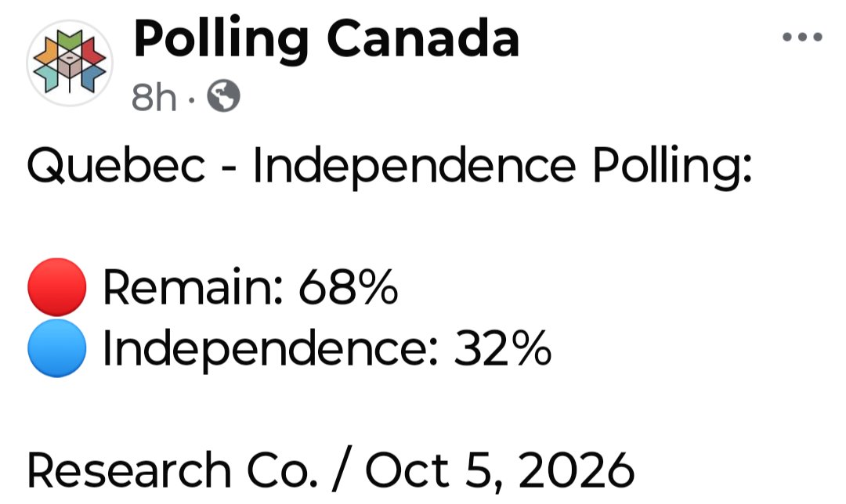This screenshot has height=504, width=846.
Task: Click the Independence label beside the blue circle
Action: [x=269, y=349]
